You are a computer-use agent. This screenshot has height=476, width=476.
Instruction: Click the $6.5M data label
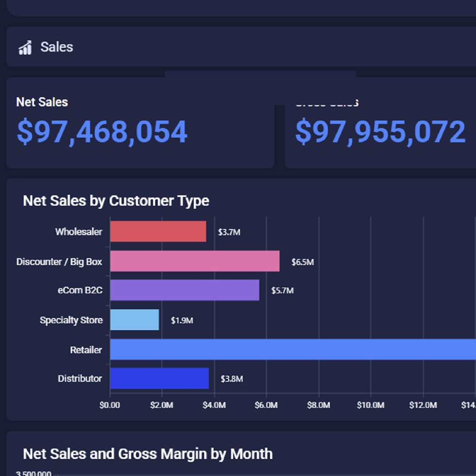pyautogui.click(x=302, y=262)
